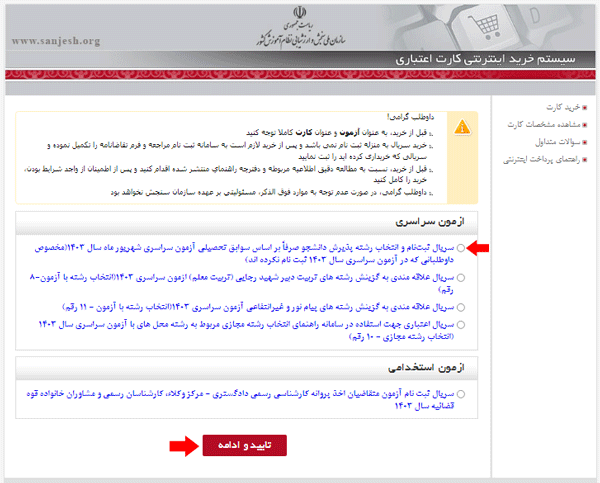The height and width of the screenshot is (483, 600).
Task: Click red bullet beside خرید کارت
Action: pyautogui.click(x=584, y=108)
